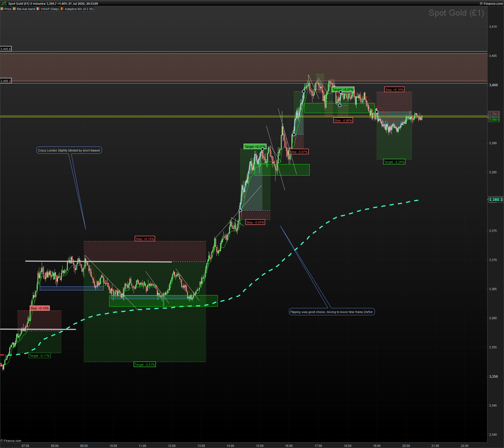Click the 3,365 price axis label
The height and width of the screenshot is (448, 504).
pos(493,289)
